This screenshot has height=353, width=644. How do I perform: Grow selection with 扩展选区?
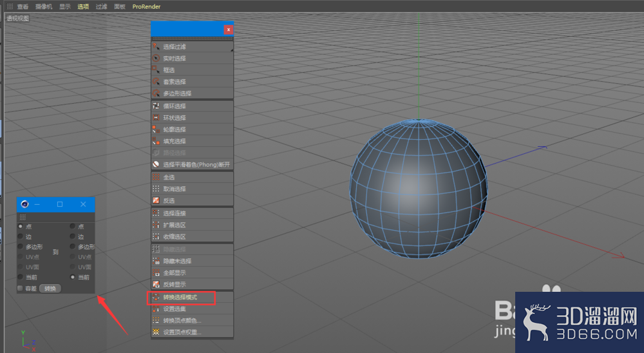click(x=192, y=225)
